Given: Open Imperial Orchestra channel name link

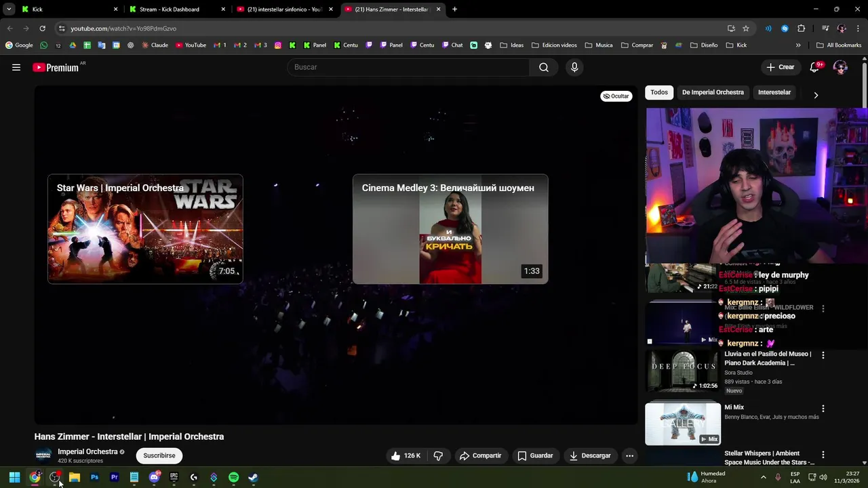Looking at the screenshot, I should [87, 451].
